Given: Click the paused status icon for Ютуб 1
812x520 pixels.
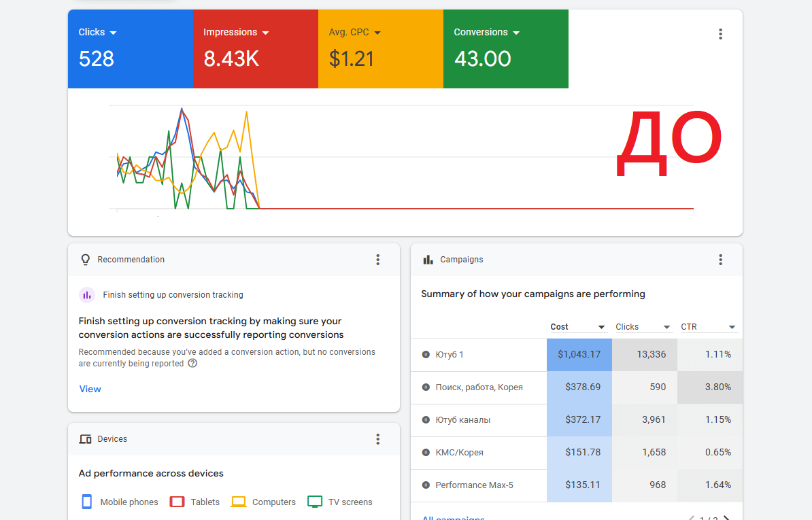Looking at the screenshot, I should click(426, 354).
